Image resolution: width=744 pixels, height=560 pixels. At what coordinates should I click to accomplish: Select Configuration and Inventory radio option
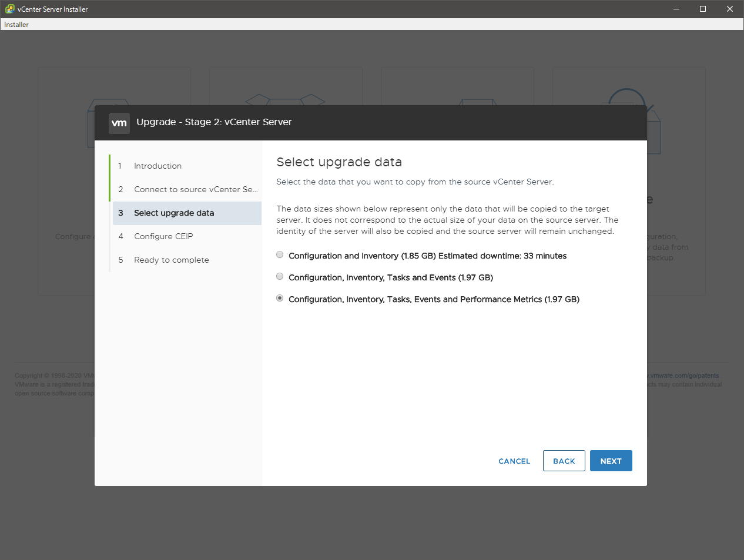tap(280, 255)
